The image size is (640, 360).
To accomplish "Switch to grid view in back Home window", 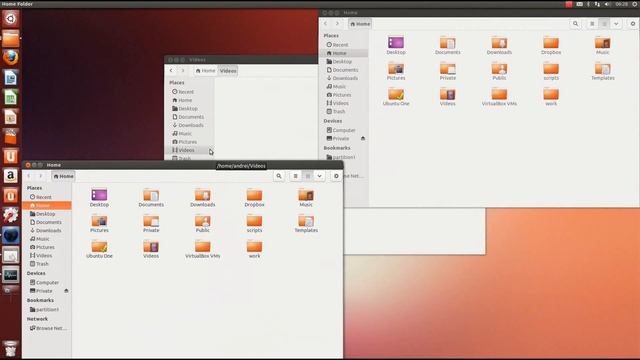I will point(604,24).
